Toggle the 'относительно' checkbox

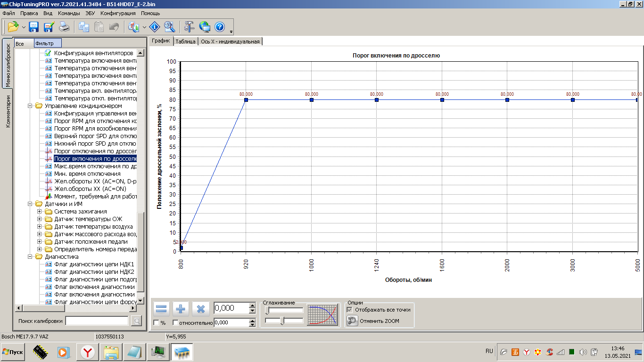(x=176, y=323)
